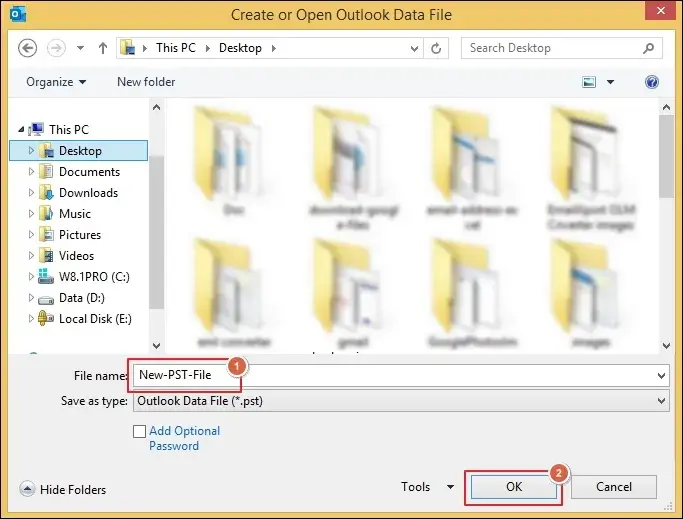Expand the Music tree node
Viewport: 683px width, 519px height.
(31, 214)
